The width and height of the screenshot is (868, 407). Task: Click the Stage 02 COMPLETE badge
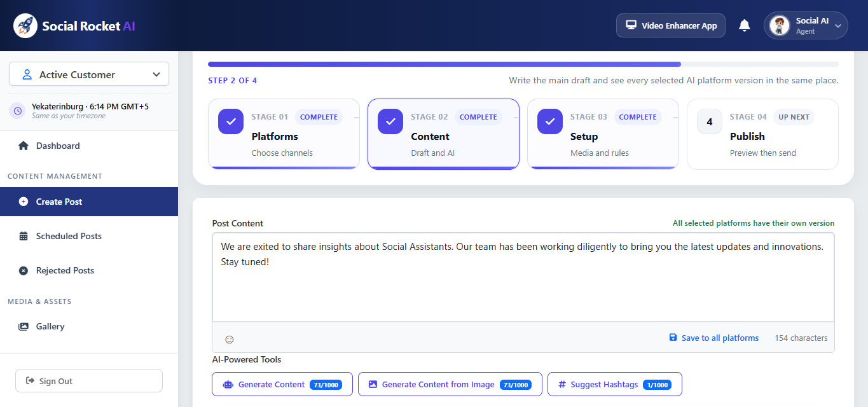coord(478,117)
